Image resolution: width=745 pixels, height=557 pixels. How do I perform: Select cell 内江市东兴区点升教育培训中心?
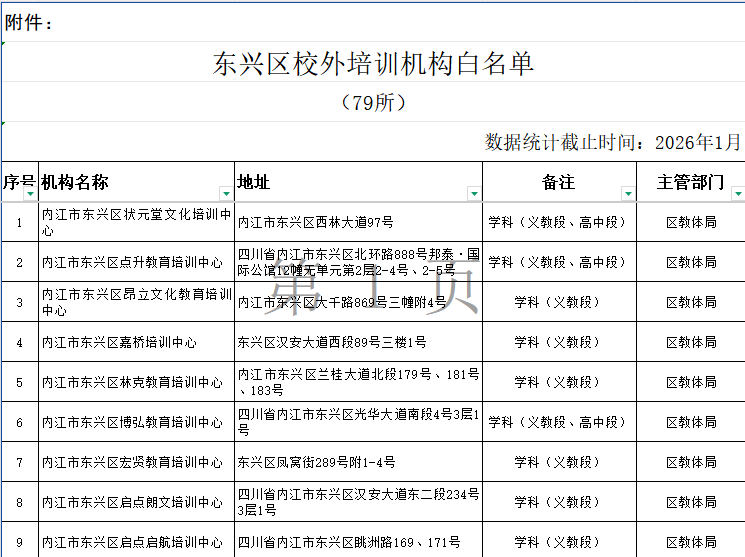point(136,262)
